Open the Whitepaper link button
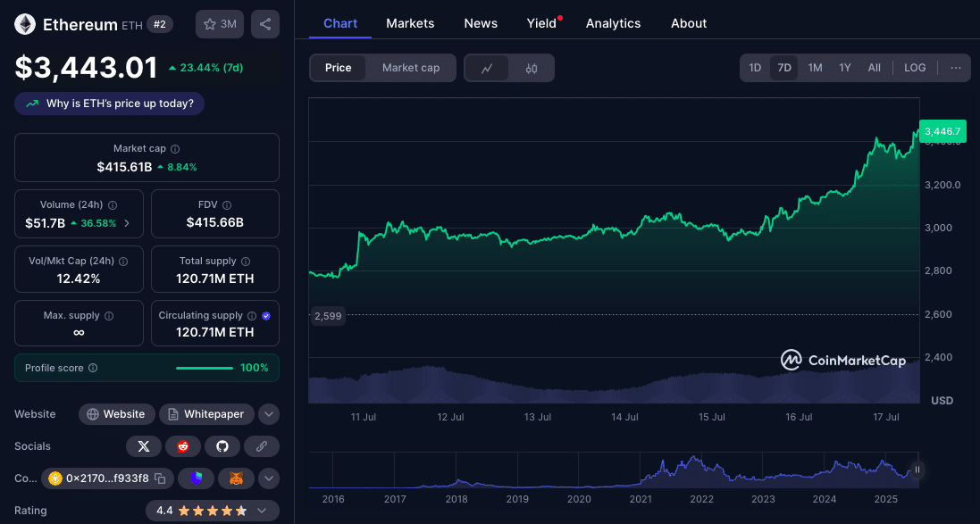980x524 pixels. click(x=206, y=414)
